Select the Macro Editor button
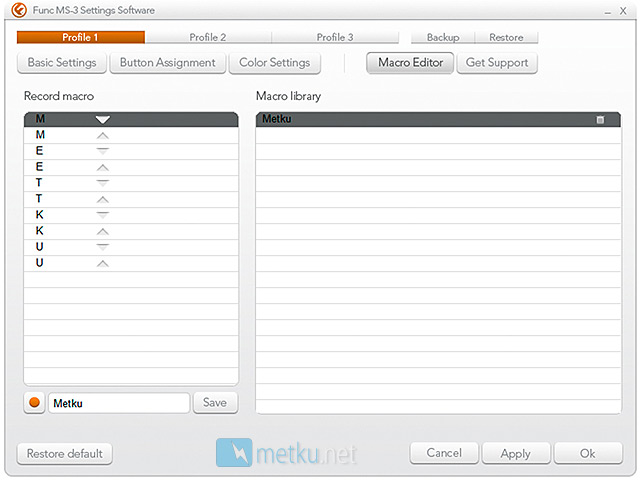 [410, 63]
